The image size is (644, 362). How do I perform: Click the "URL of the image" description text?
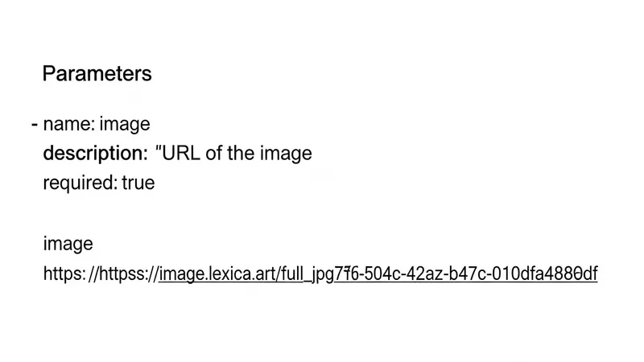click(x=237, y=153)
